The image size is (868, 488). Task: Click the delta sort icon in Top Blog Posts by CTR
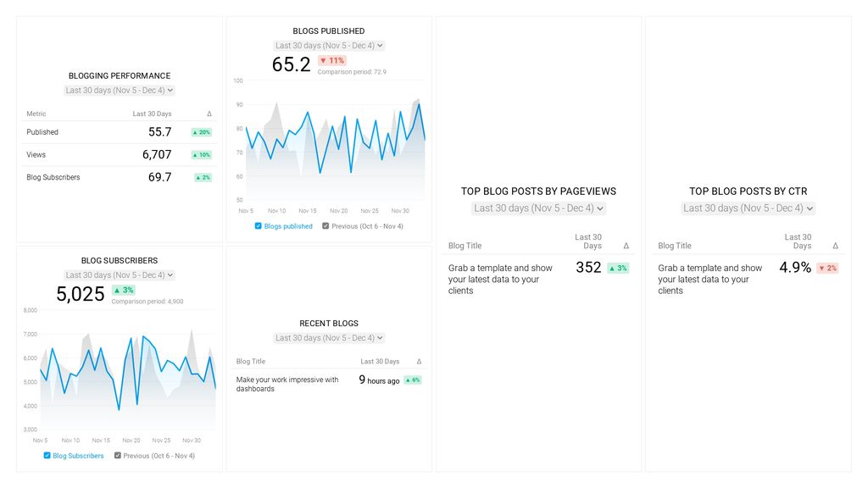[x=835, y=246]
